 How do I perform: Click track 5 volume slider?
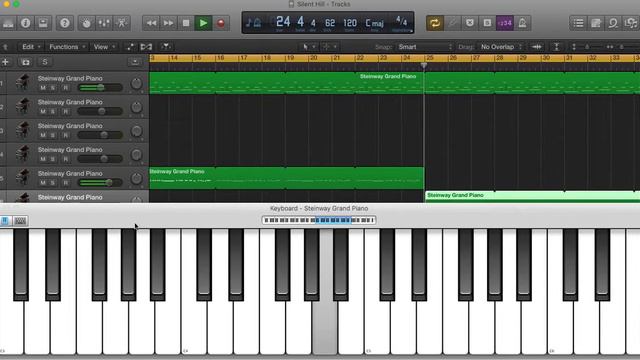coord(100,183)
